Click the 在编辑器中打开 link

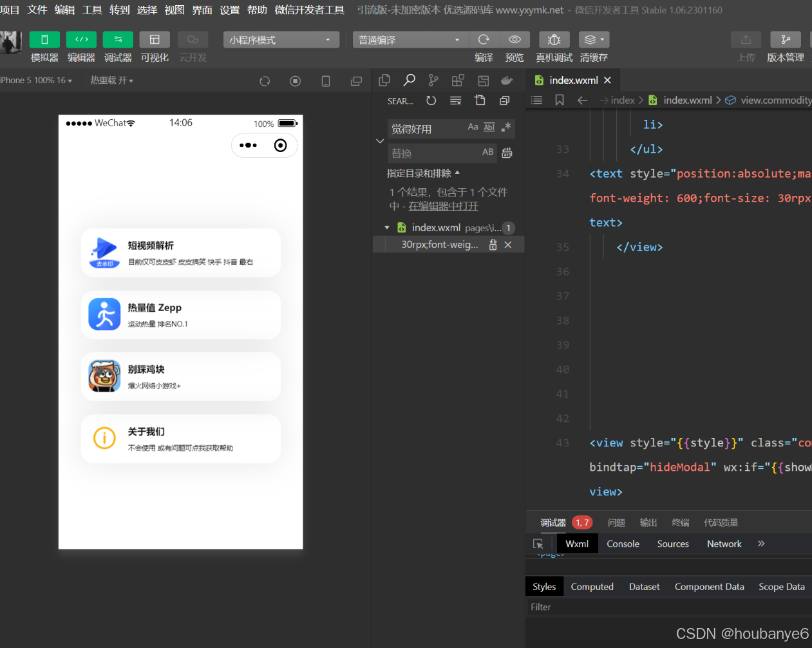point(443,206)
